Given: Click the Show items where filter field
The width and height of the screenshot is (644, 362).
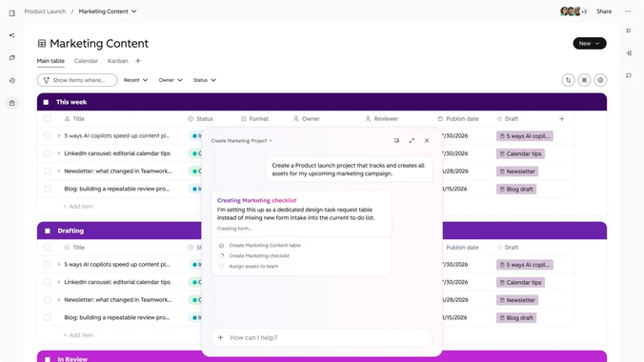Looking at the screenshot, I should click(77, 80).
